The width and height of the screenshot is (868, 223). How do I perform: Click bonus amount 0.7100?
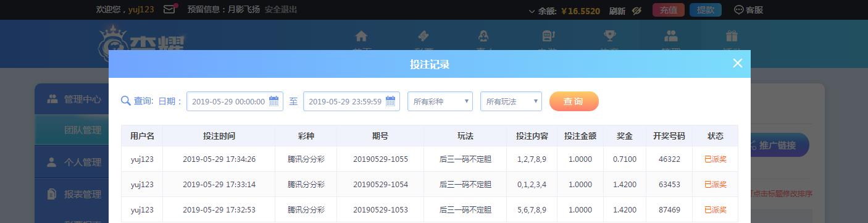625,159
